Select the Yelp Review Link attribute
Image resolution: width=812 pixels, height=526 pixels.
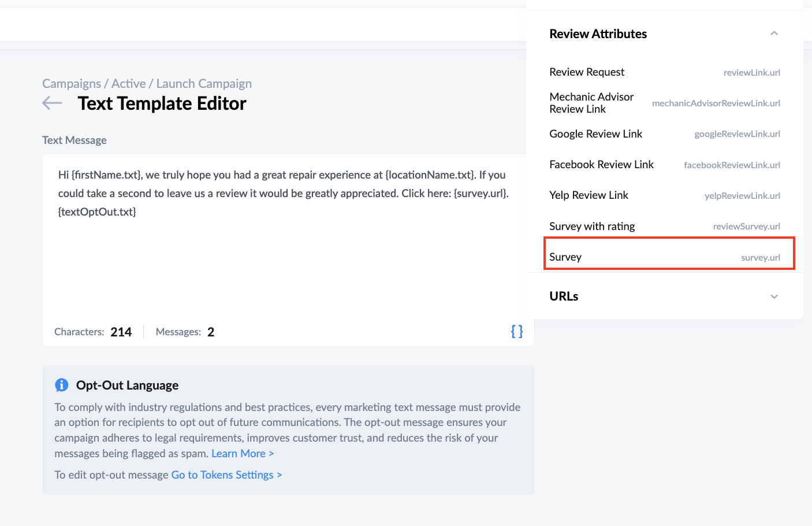point(664,195)
